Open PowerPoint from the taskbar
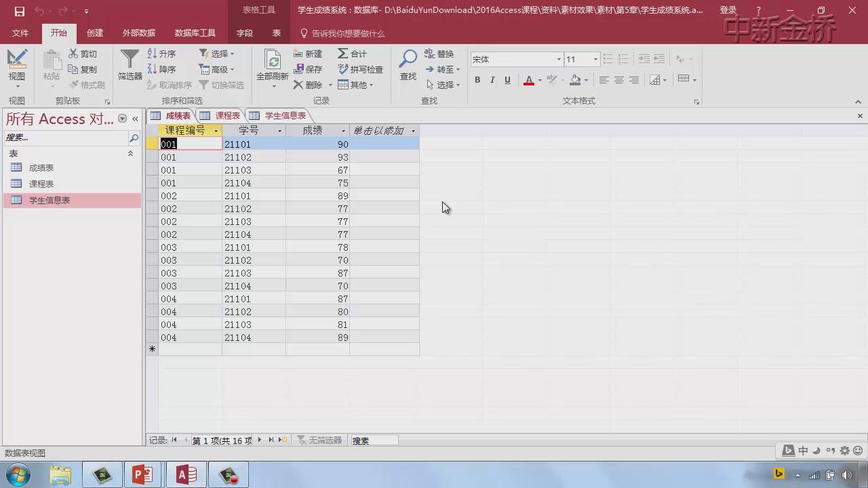 tap(143, 474)
